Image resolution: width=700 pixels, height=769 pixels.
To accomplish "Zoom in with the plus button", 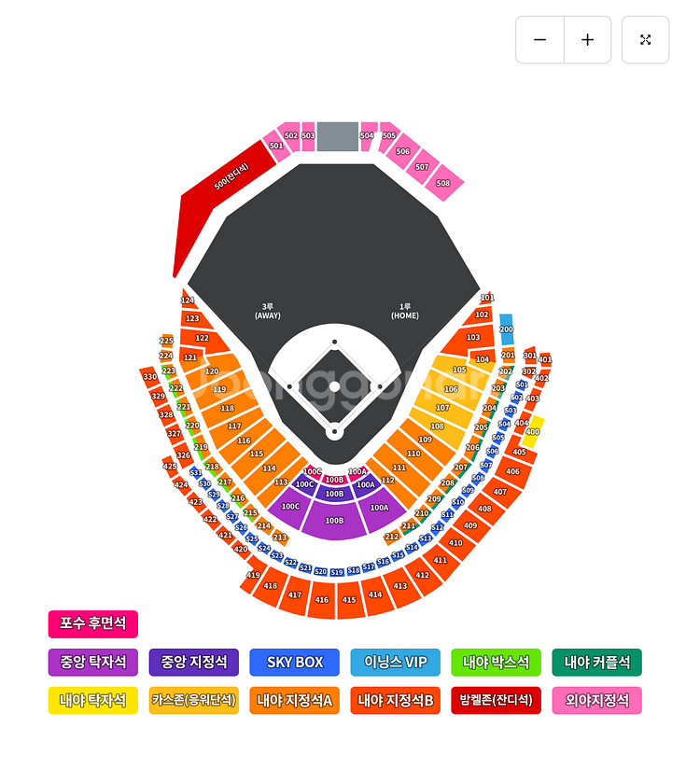I will click(588, 40).
